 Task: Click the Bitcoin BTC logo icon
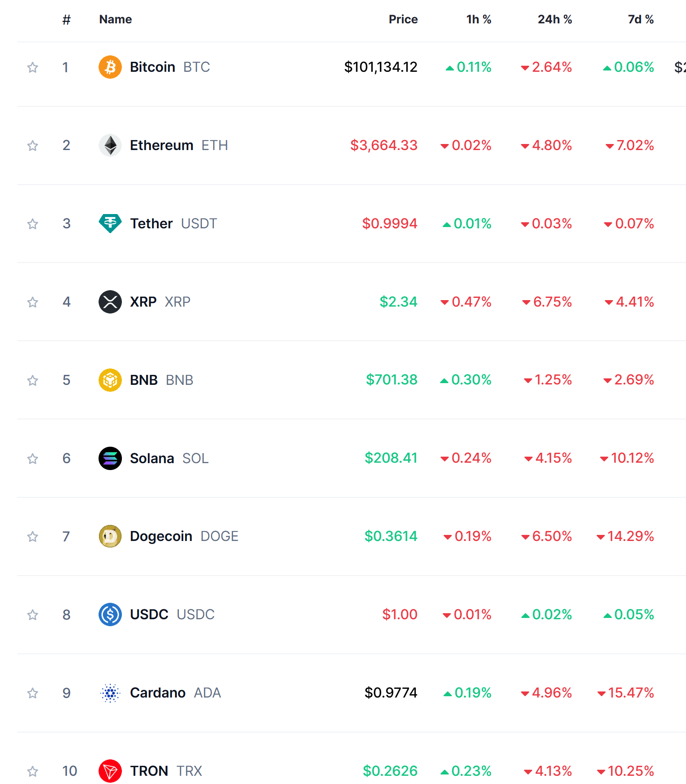pyautogui.click(x=111, y=67)
